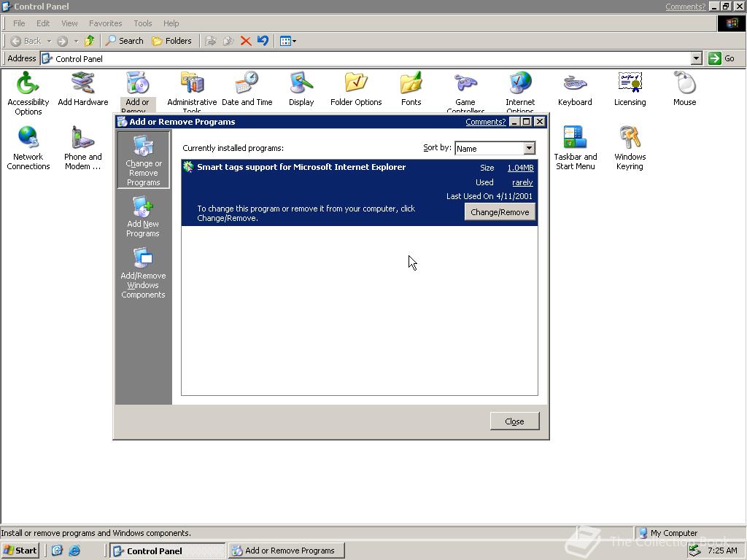Open the Favorites menu
747x560 pixels.
(x=105, y=23)
